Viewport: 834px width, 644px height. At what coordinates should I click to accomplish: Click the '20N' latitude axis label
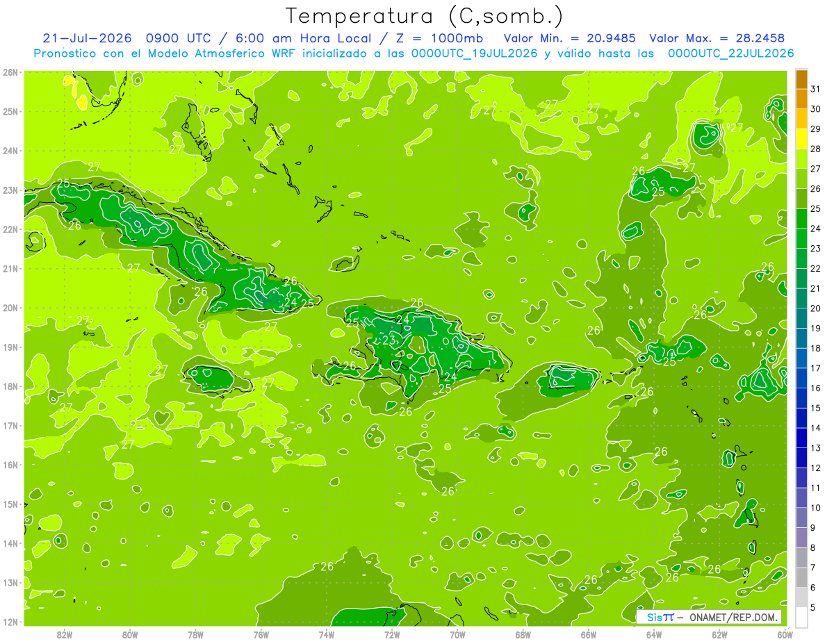(x=10, y=308)
